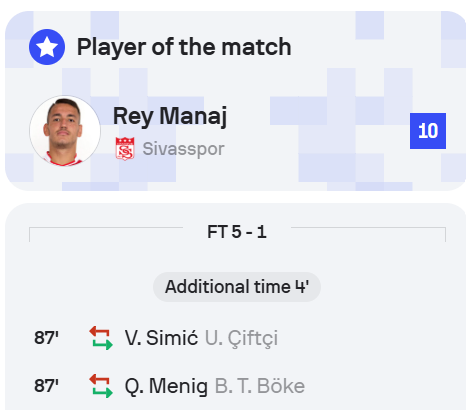Viewport: 466px width, 418px height.
Task: Open Rey Manaj's player photo
Action: click(65, 131)
